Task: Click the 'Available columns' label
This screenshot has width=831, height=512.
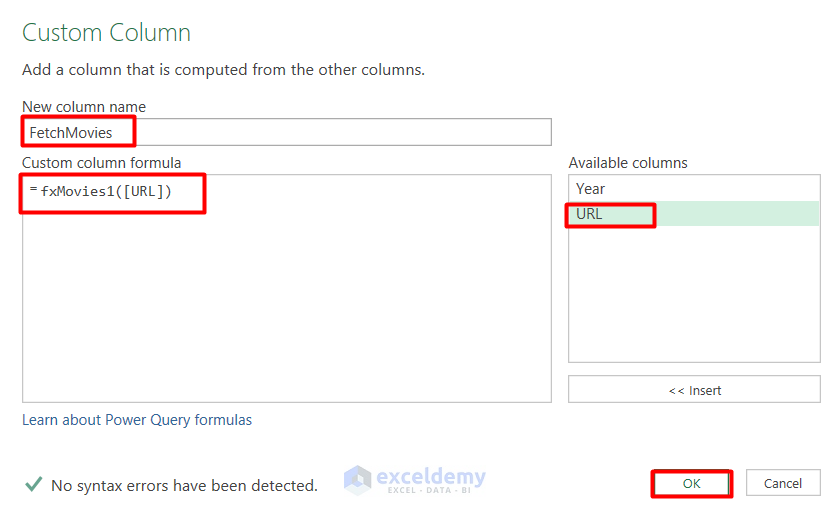Action: pyautogui.click(x=628, y=163)
